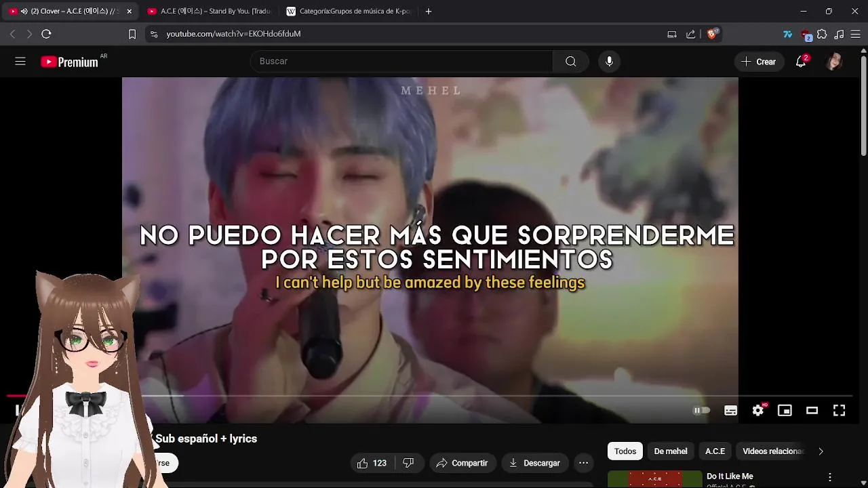Open the browser main menu
868x488 pixels.
point(856,34)
